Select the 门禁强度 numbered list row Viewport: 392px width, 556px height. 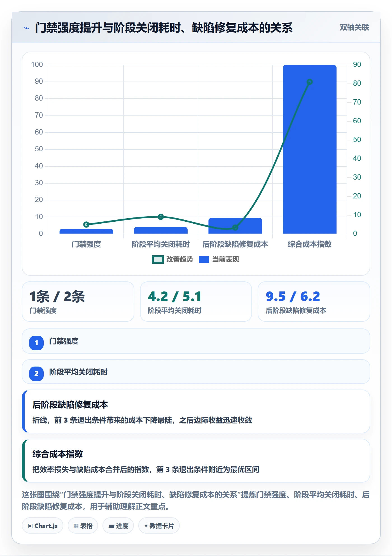coord(196,341)
